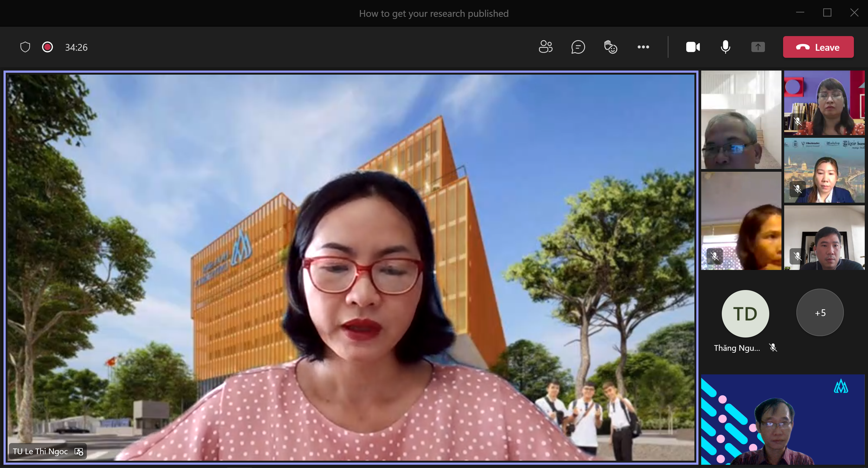Click the Thăng Ngu... participant name
The width and height of the screenshot is (868, 468).
pos(737,348)
